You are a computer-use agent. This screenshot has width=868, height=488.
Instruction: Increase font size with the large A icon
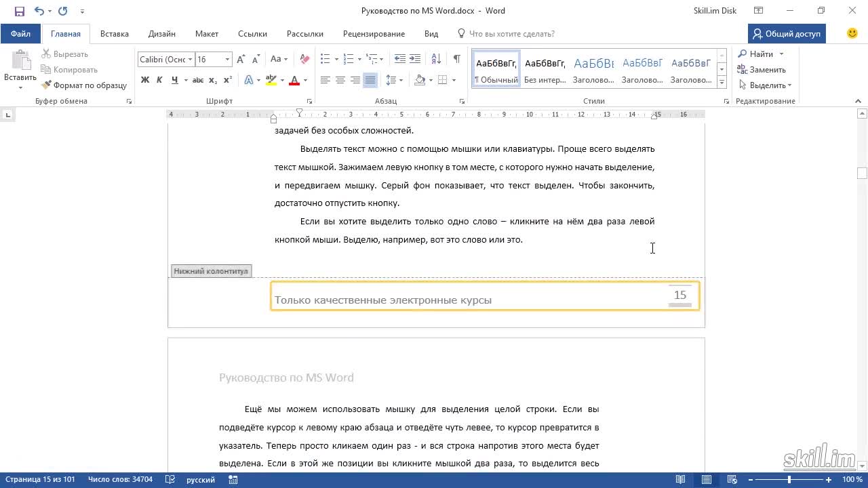[x=241, y=60]
